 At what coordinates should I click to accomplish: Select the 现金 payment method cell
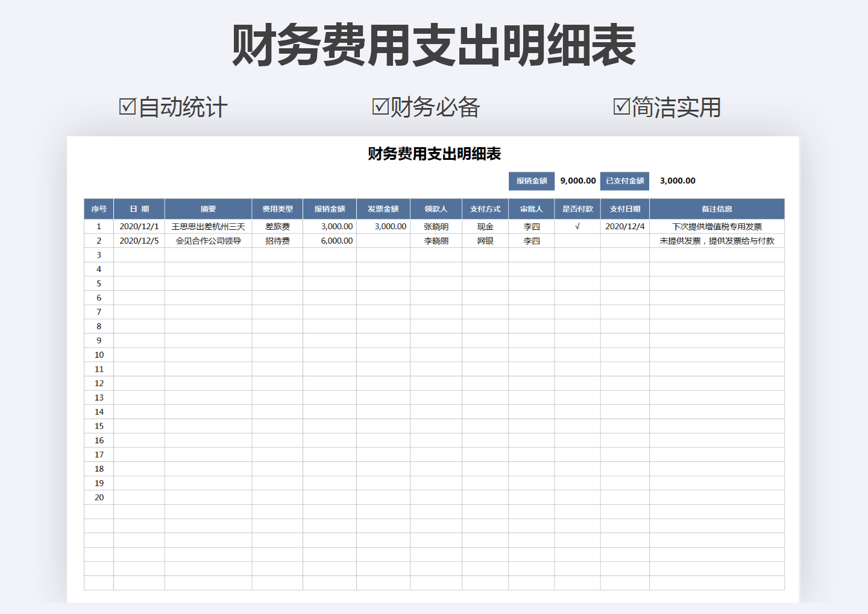tap(485, 226)
